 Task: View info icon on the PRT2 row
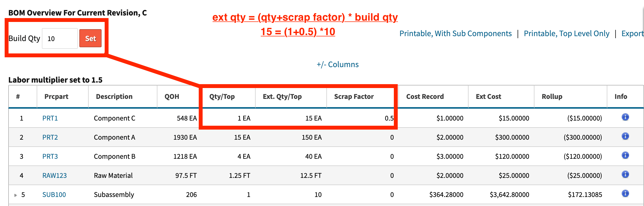click(x=625, y=136)
